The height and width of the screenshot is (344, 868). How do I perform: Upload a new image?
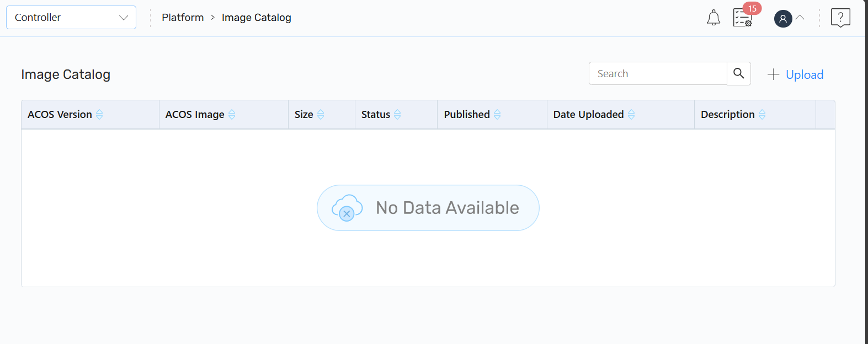[804, 74]
